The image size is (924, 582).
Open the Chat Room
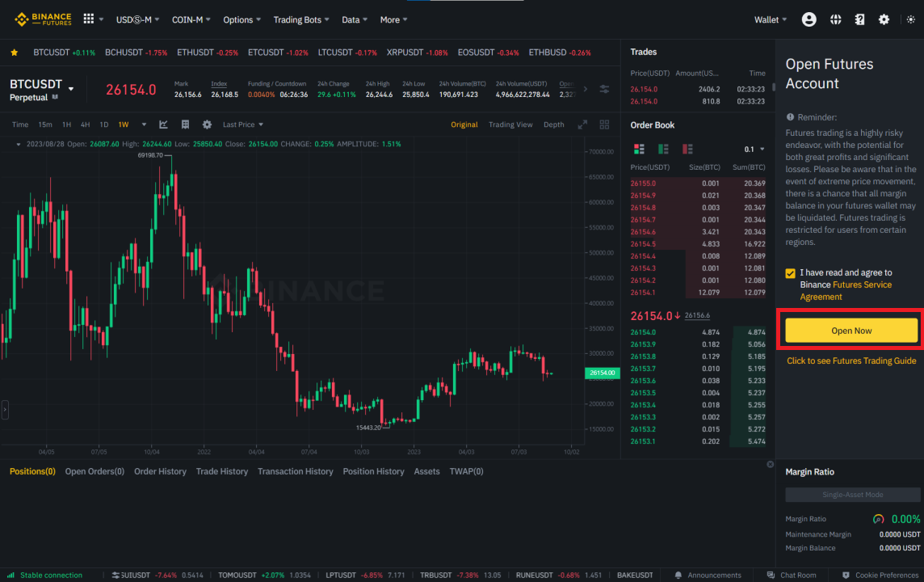pos(791,575)
